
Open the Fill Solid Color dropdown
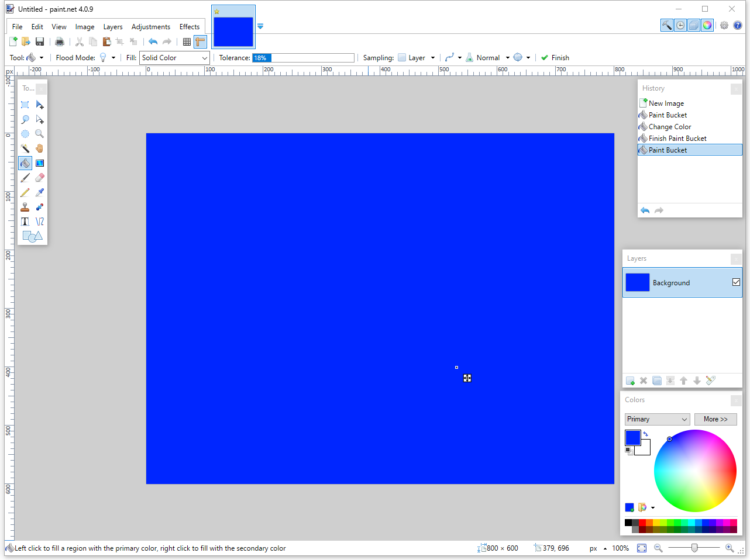174,58
